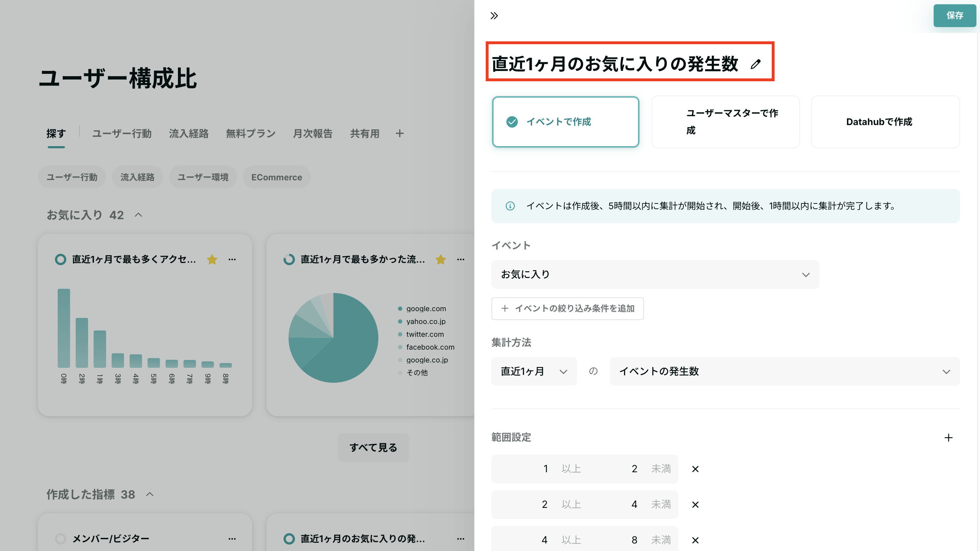Click pie icon on 直近1ヶ月で最も多かった流 card
The width and height of the screenshot is (980, 551).
[x=289, y=259]
